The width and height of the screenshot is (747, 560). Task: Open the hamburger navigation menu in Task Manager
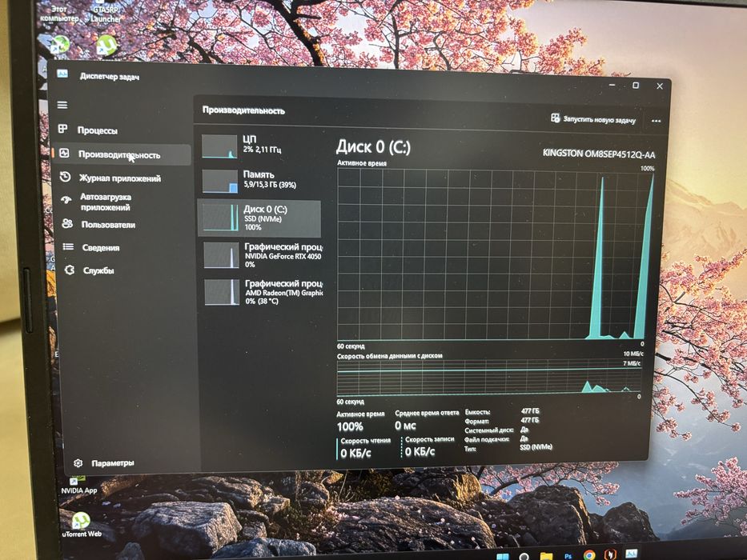(62, 106)
